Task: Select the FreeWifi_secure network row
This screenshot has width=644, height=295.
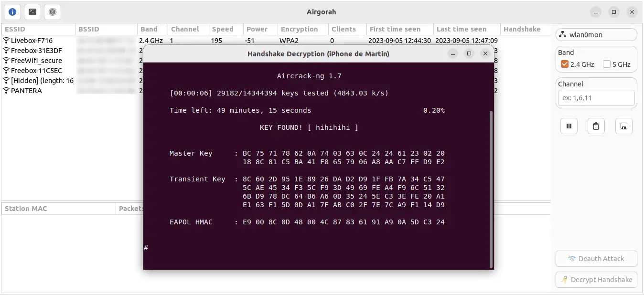Action: [73, 61]
